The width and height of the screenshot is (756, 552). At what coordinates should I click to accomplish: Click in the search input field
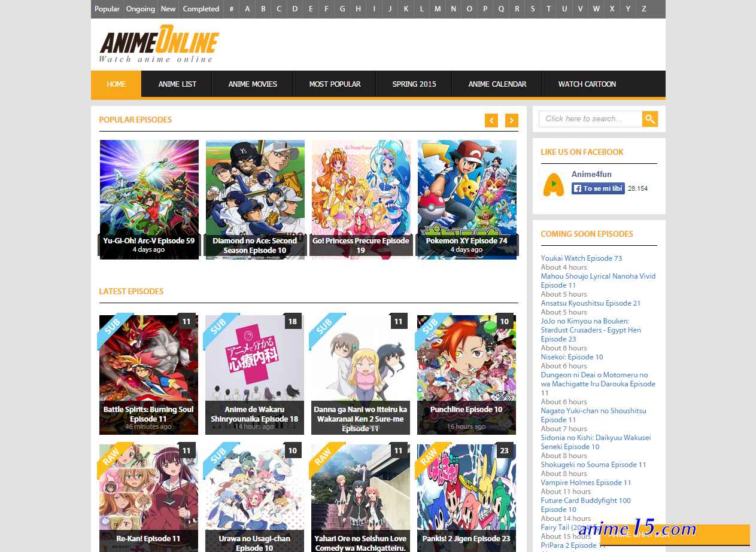click(590, 118)
